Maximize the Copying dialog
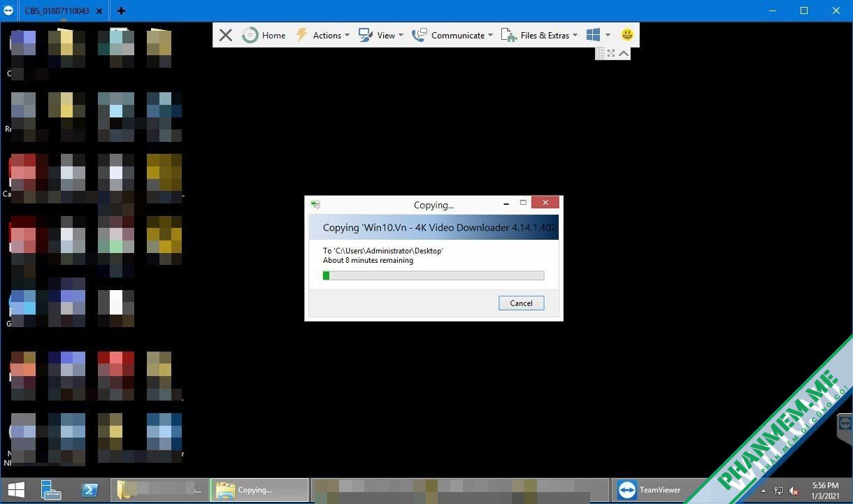This screenshot has width=853, height=504. coord(523,203)
